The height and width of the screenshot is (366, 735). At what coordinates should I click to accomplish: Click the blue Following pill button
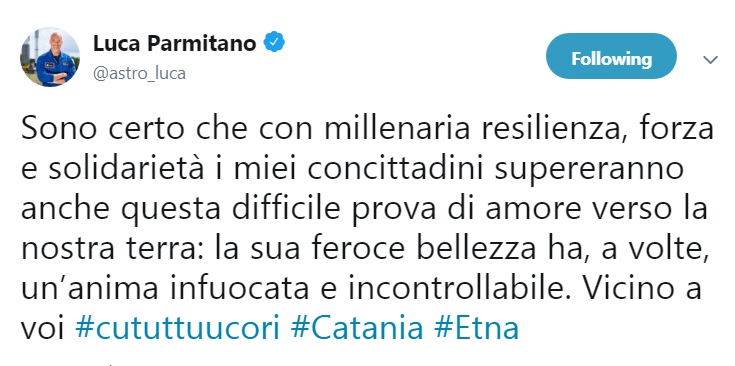611,59
